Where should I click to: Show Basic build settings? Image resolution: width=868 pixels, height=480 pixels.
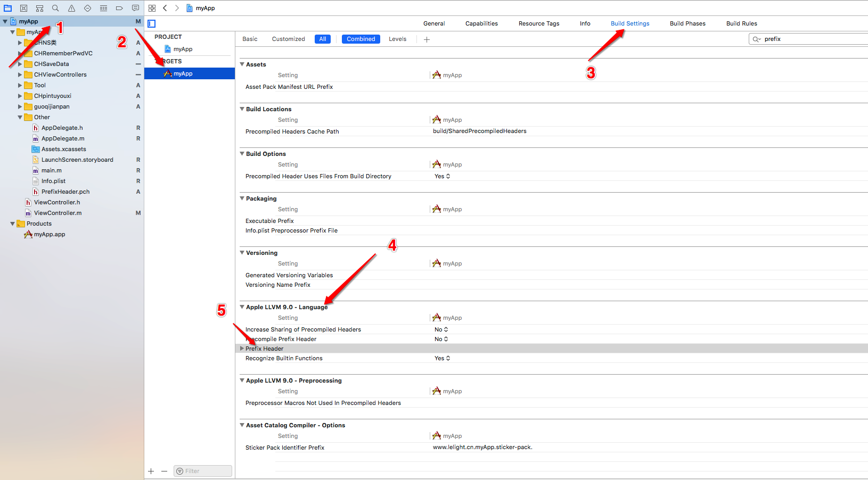click(250, 39)
